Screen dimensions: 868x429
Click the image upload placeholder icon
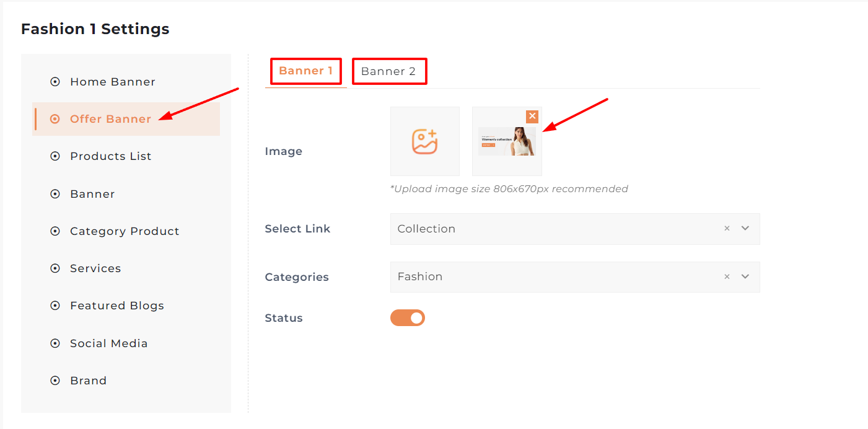tap(425, 141)
